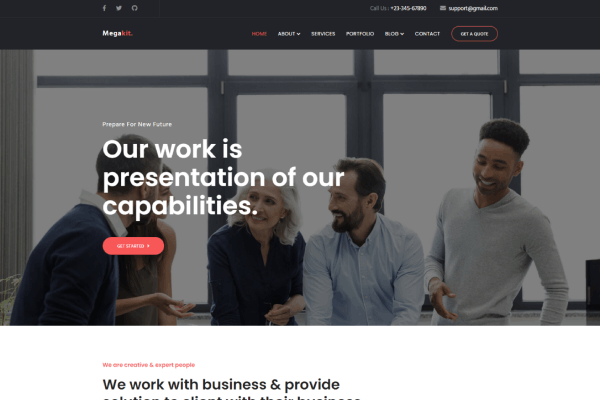The height and width of the screenshot is (400, 600).
Task: Click the hero headline about capabilities
Action: [223, 177]
